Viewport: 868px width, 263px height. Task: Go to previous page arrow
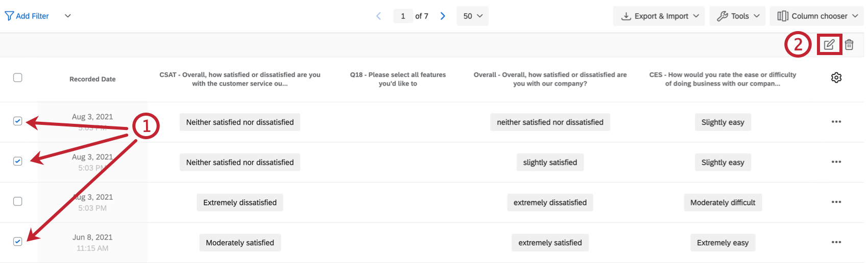378,16
